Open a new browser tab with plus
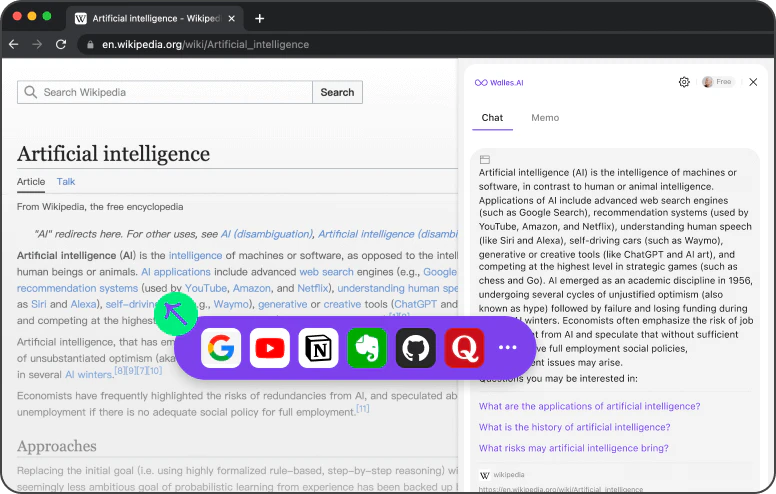776x494 pixels. [260, 18]
